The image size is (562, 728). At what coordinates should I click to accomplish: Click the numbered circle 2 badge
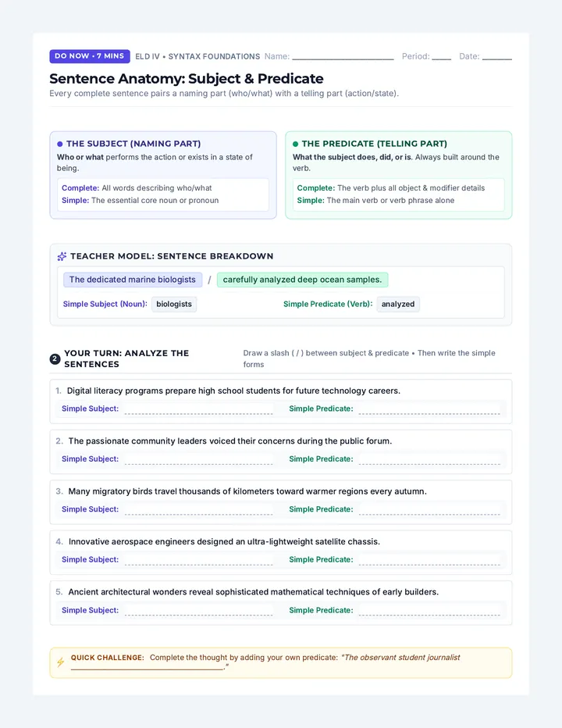(55, 359)
